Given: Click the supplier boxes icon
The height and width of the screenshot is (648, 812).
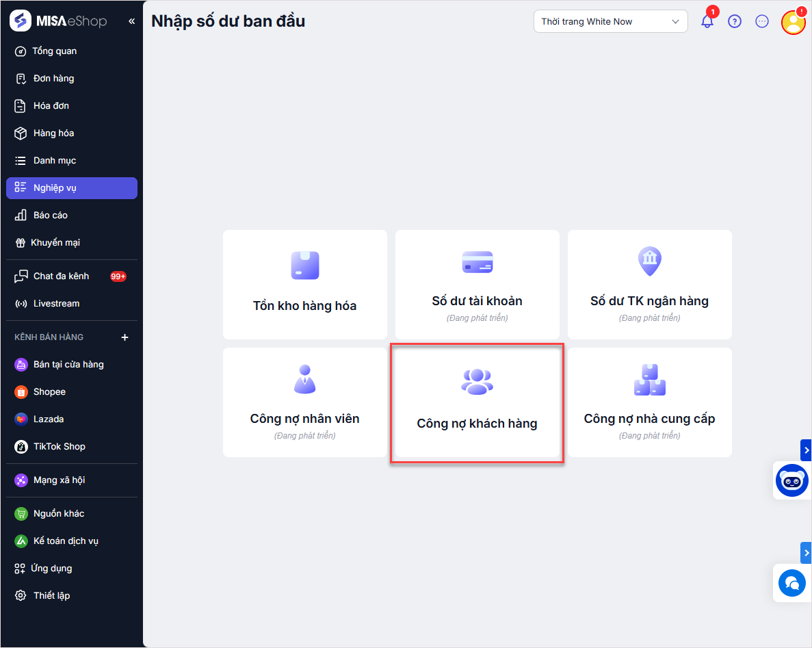Looking at the screenshot, I should coord(649,380).
